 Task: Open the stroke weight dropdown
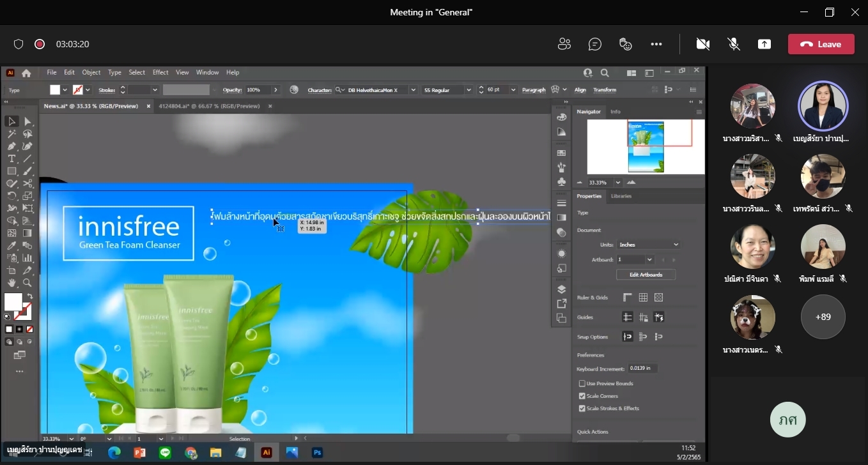click(155, 90)
